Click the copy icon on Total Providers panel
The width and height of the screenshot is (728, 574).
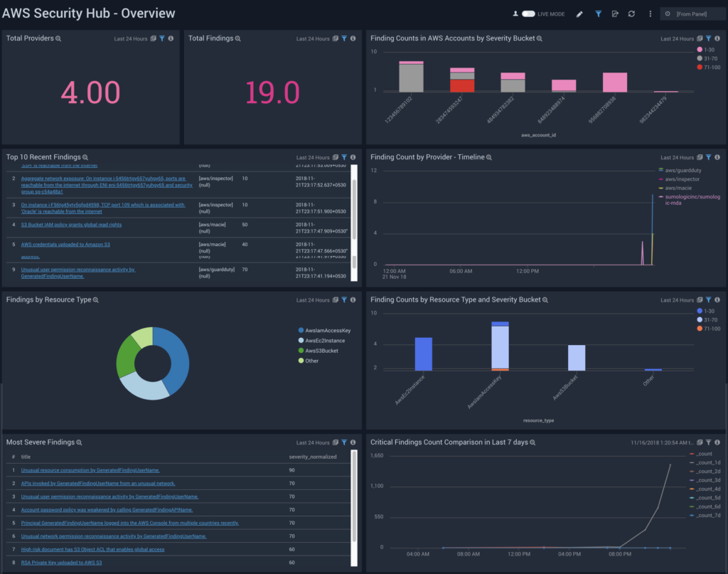(154, 38)
